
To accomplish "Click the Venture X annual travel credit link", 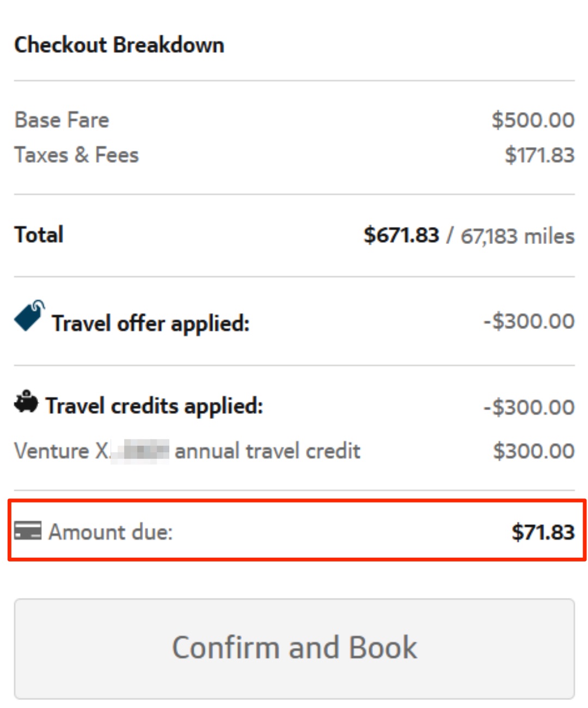I will [x=188, y=451].
